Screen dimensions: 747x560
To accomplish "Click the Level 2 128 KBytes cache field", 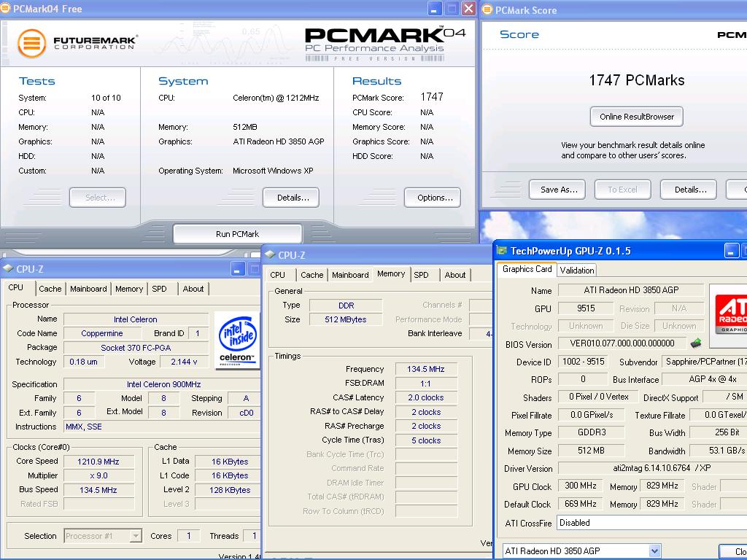I will 229,489.
